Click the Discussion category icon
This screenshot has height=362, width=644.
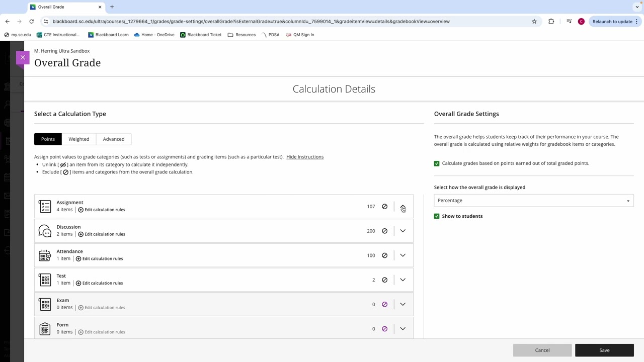click(45, 231)
